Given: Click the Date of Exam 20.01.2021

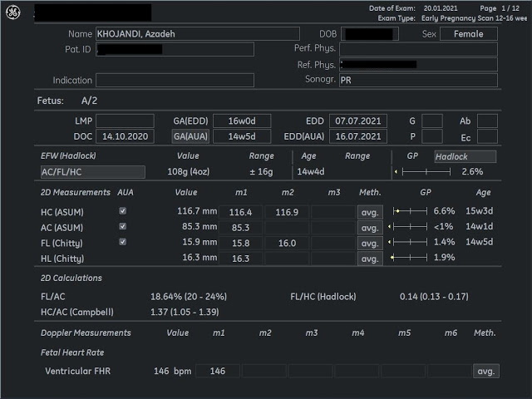Looking at the screenshot, I should point(441,8).
